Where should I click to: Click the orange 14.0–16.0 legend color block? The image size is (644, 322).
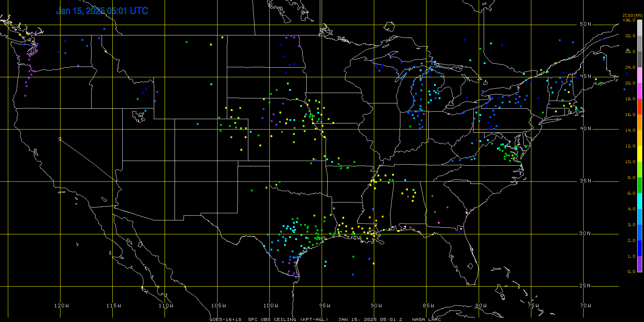pyautogui.click(x=640, y=122)
